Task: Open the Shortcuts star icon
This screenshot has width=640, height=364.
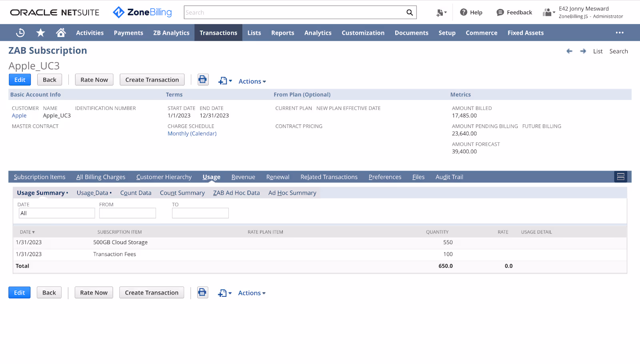Action: 40,33
